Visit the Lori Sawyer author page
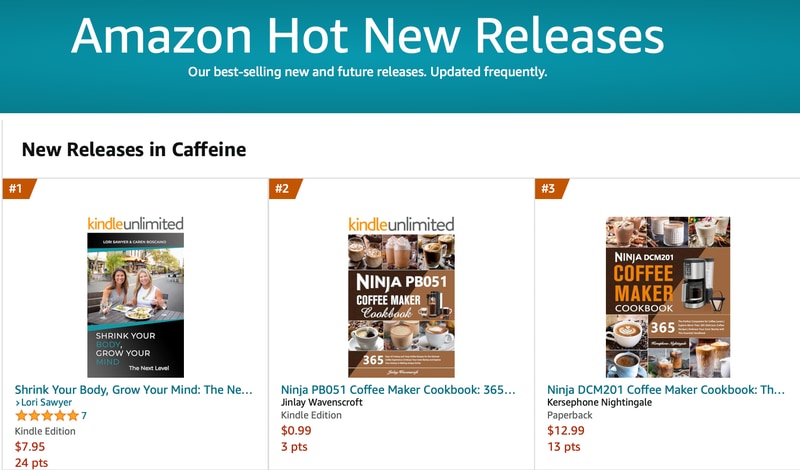This screenshot has height=470, width=800. pos(46,403)
